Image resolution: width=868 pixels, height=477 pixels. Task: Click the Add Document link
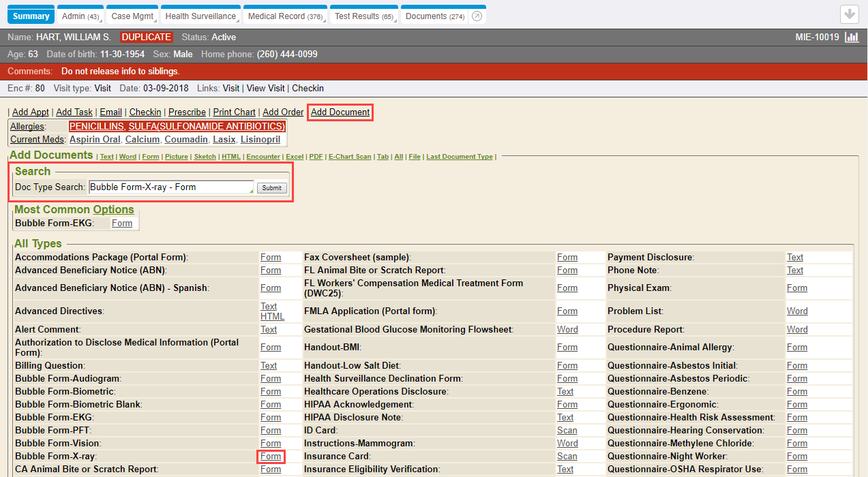(340, 112)
